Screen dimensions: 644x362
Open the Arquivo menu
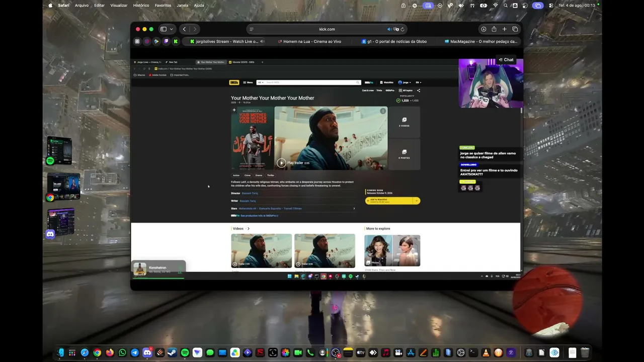coord(82,6)
